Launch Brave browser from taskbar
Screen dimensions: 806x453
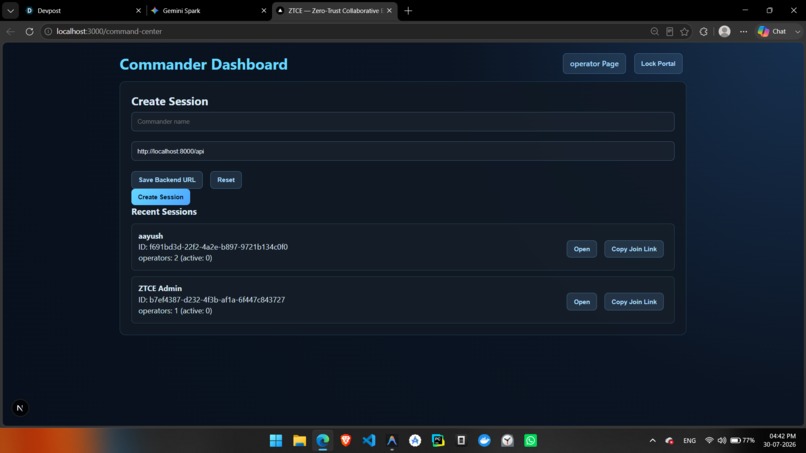pos(345,440)
